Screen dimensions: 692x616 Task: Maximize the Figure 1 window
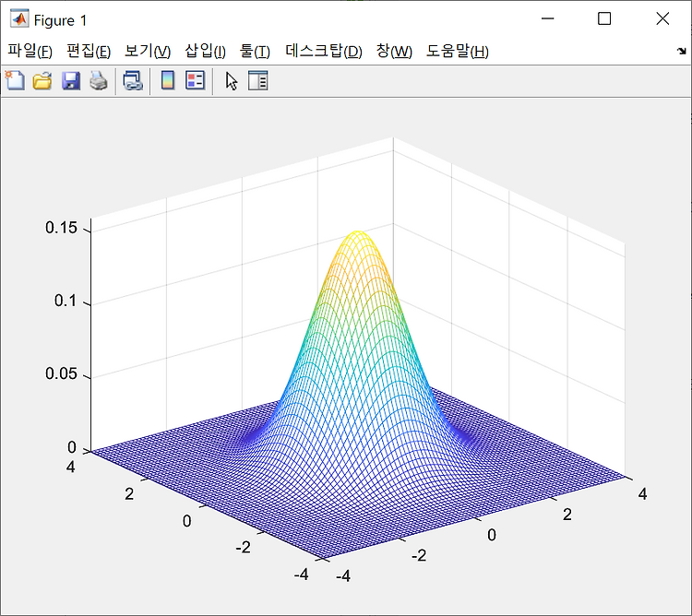point(604,18)
